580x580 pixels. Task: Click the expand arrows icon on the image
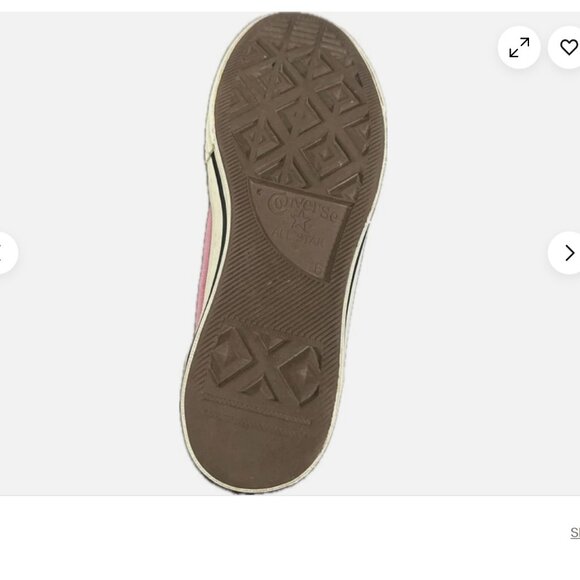pyautogui.click(x=519, y=47)
